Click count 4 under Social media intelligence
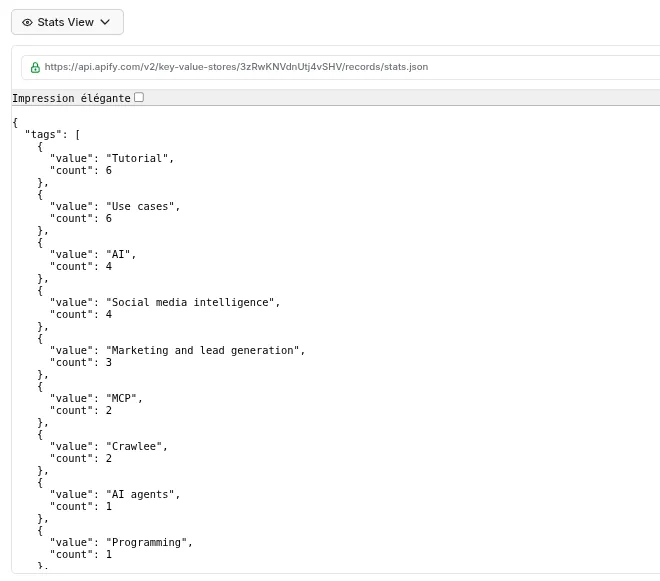Image resolution: width=660 pixels, height=581 pixels. coord(109,314)
